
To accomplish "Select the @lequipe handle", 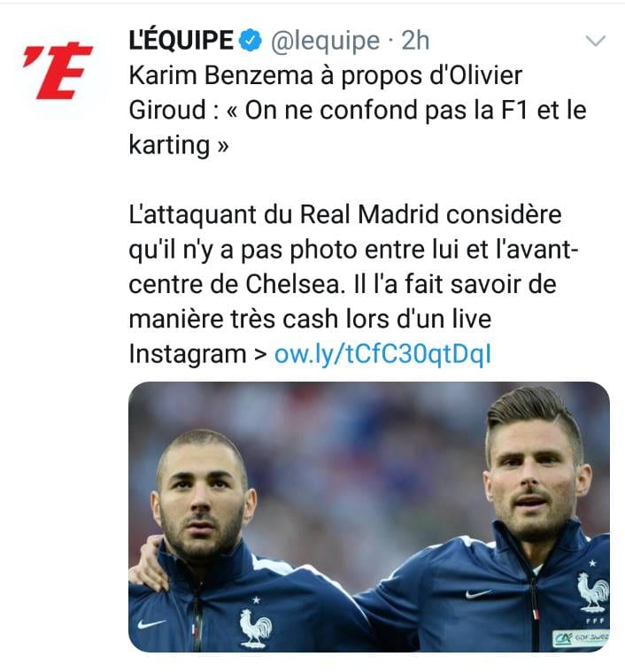I will 325,42.
